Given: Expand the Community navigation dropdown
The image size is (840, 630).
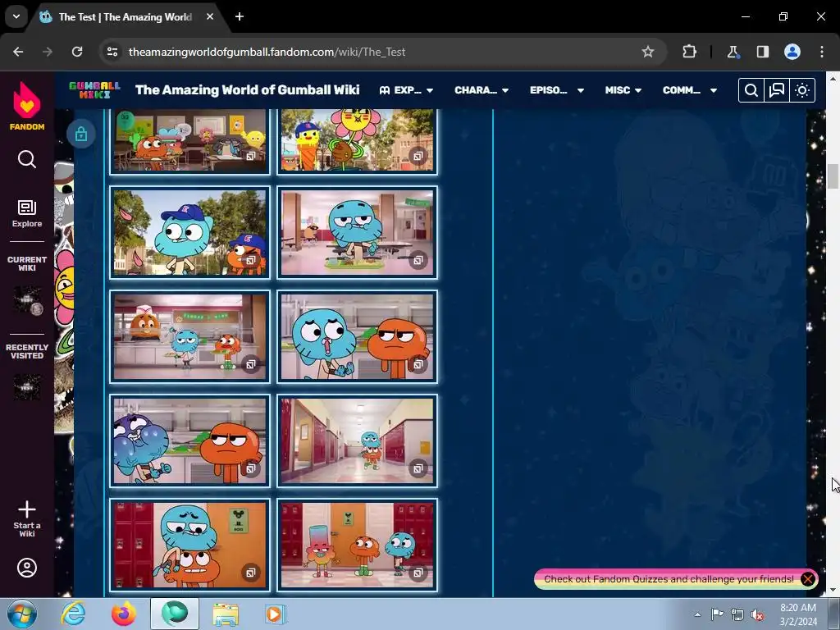Looking at the screenshot, I should point(689,90).
